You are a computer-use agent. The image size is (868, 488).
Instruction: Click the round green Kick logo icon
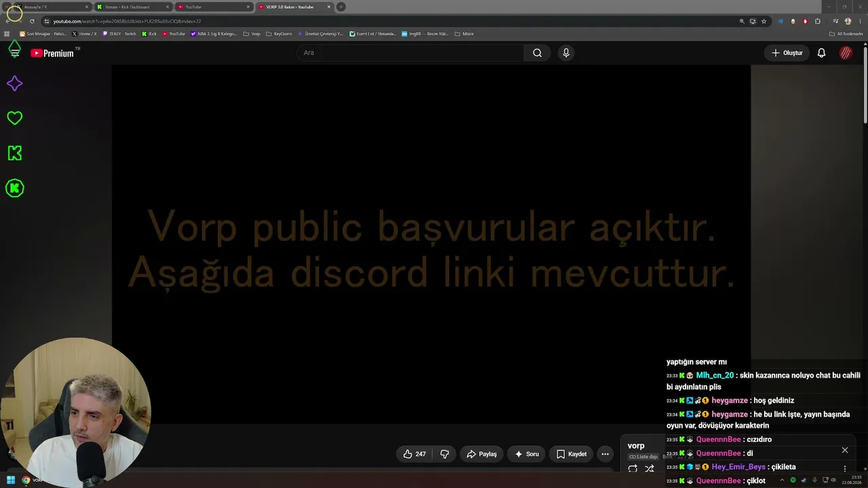tap(14, 188)
